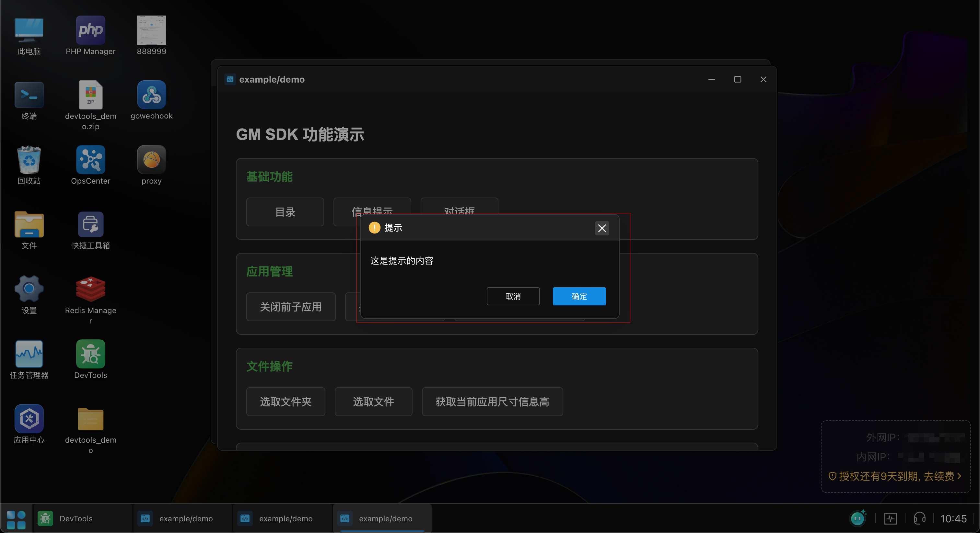Click the 授权还有9天到期, 去续费 link
This screenshot has width=980, height=533.
(895, 476)
